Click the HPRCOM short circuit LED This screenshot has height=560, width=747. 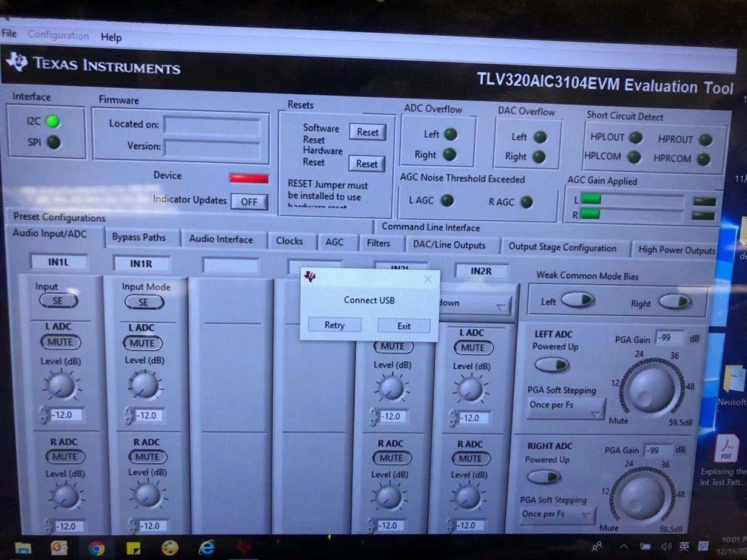pos(703,160)
